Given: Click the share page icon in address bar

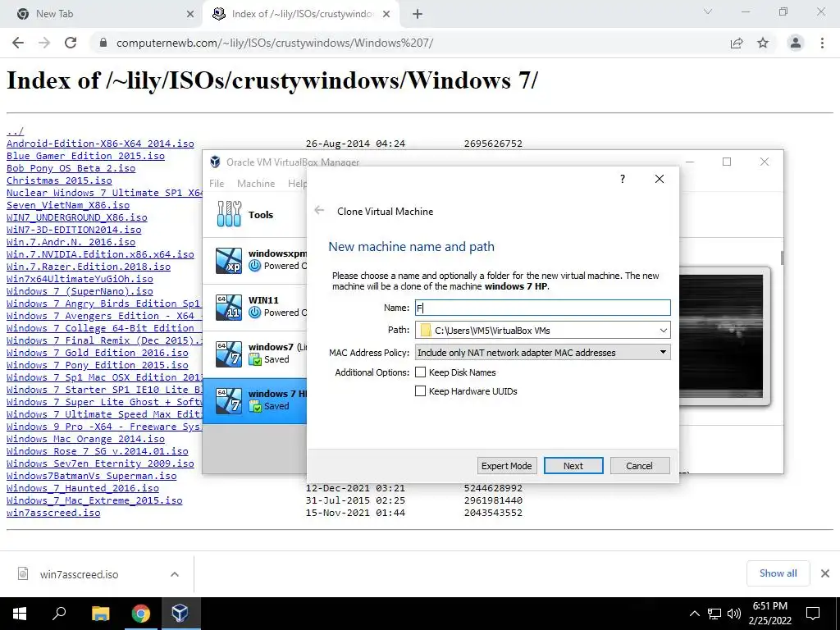Looking at the screenshot, I should pyautogui.click(x=737, y=43).
